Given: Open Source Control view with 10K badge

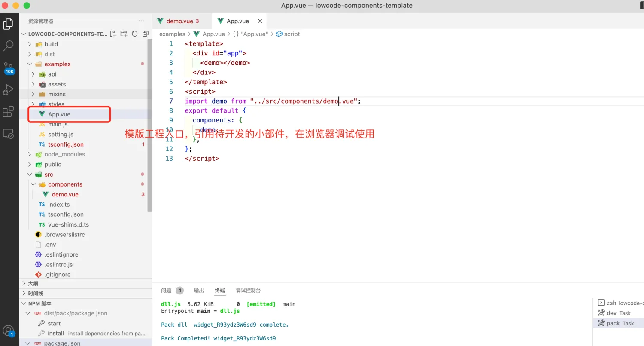Looking at the screenshot, I should coord(8,68).
